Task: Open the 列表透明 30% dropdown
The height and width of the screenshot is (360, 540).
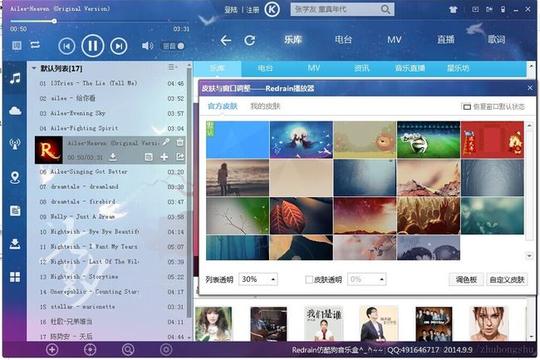Action: (x=258, y=279)
